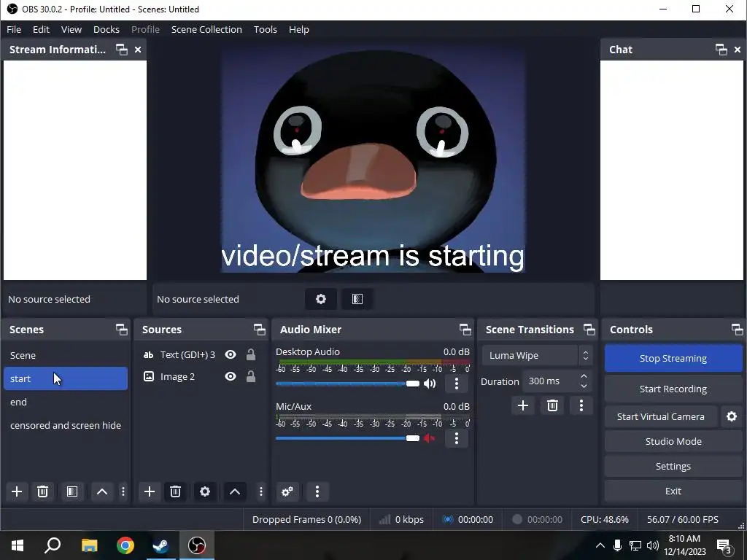Viewport: 747px width, 560px height.
Task: Float the Sources dock
Action: pos(260,330)
